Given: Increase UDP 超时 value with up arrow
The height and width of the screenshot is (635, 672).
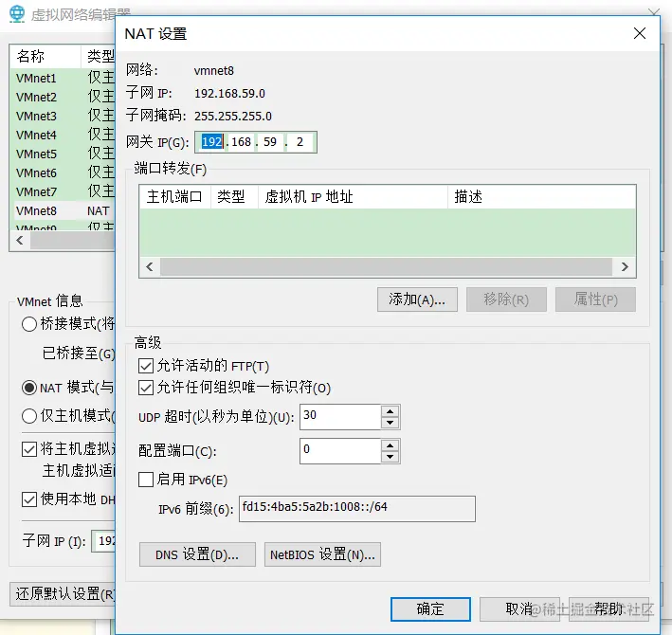Looking at the screenshot, I should point(390,411).
